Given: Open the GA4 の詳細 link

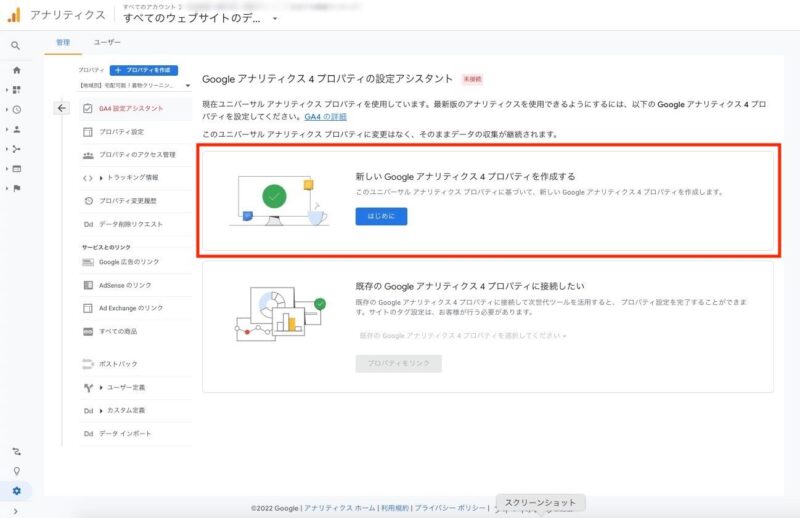Looking at the screenshot, I should 326,116.
